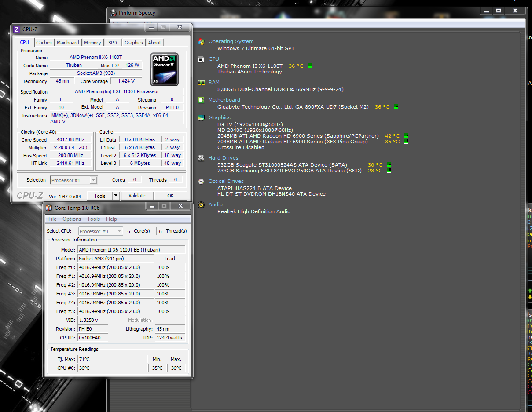Open the Select CPU Processor #0 dropdown
Screen dimensions: 532x412
click(x=101, y=231)
